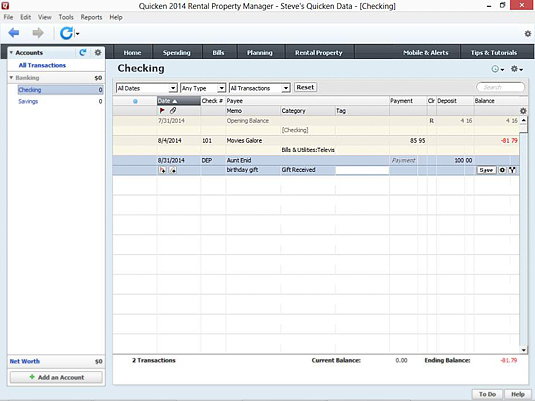Open the Edit menu
The width and height of the screenshot is (535, 401).
[x=25, y=17]
